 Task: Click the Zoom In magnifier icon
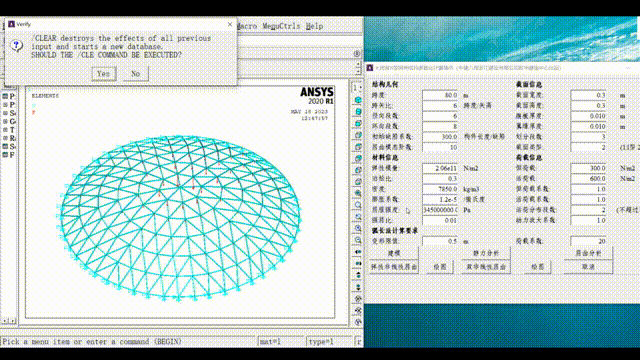click(x=358, y=229)
